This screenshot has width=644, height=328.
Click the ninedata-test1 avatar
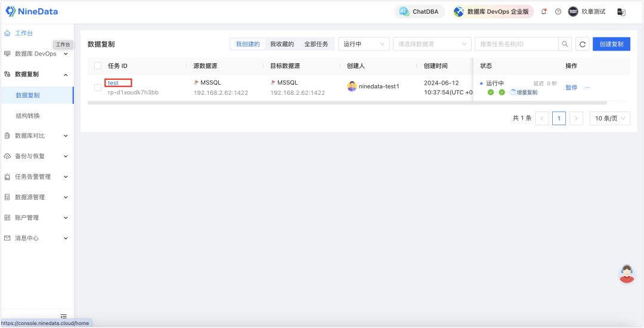coord(352,86)
